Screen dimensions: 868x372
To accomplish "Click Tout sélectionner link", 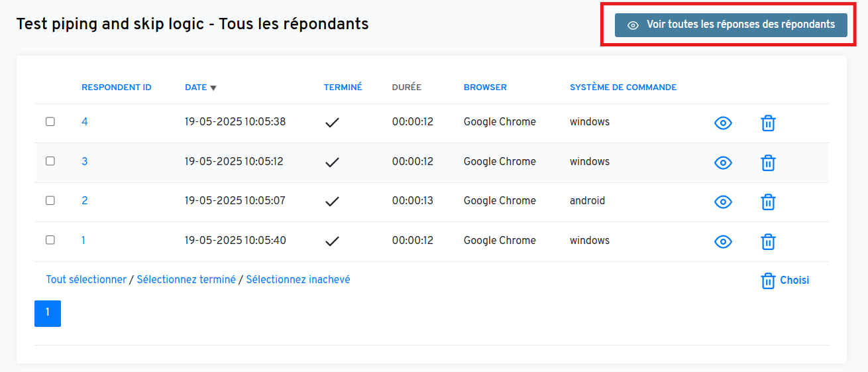I will tap(86, 280).
